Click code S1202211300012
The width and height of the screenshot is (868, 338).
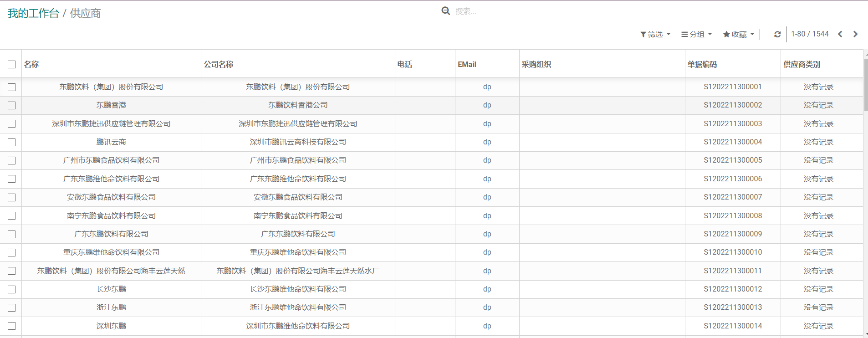pos(733,289)
